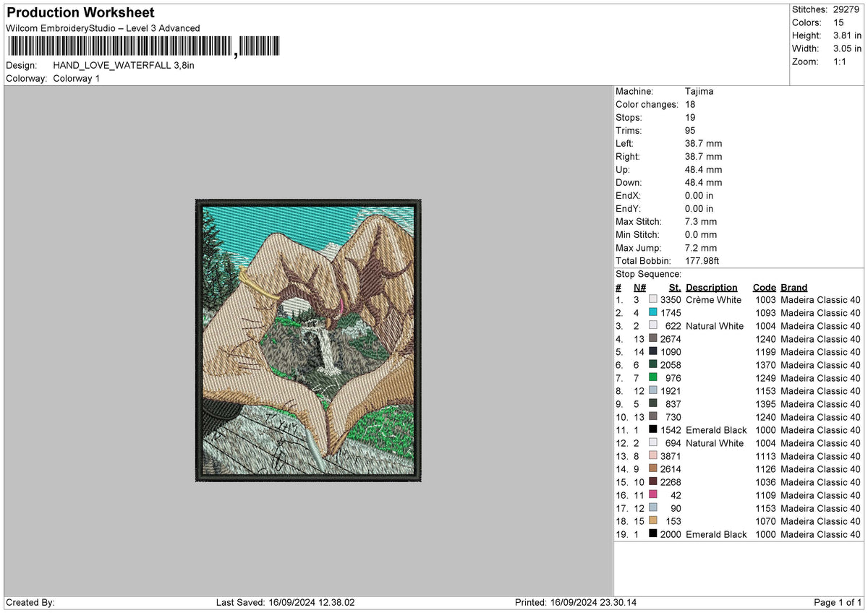Click the dark maroon swatch for stop 15
Viewport: 868px width, 613px height.
pos(653,482)
